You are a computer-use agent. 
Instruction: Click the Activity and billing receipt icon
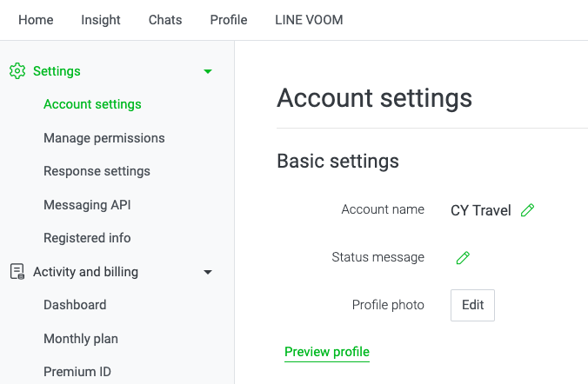[17, 272]
